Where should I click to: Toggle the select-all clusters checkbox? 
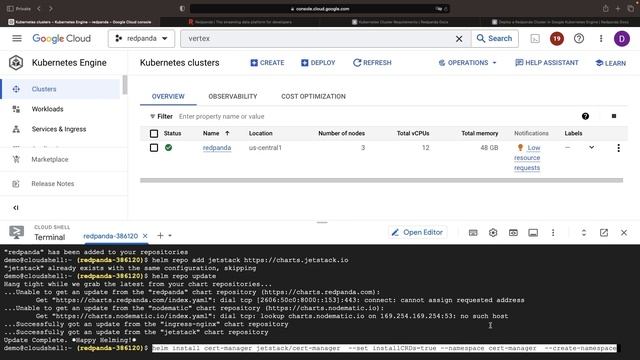[154, 133]
